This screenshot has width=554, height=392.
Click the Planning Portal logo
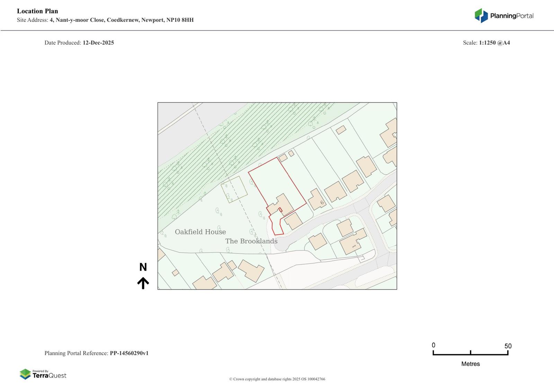click(x=504, y=16)
